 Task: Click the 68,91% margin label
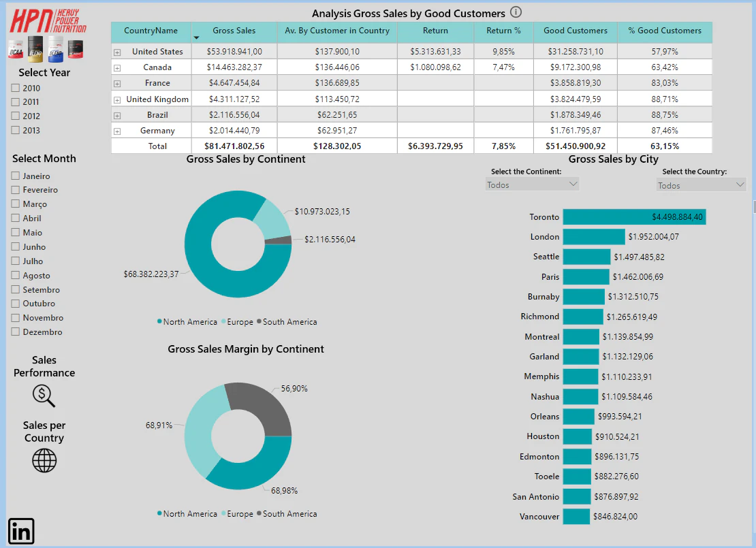click(x=159, y=425)
